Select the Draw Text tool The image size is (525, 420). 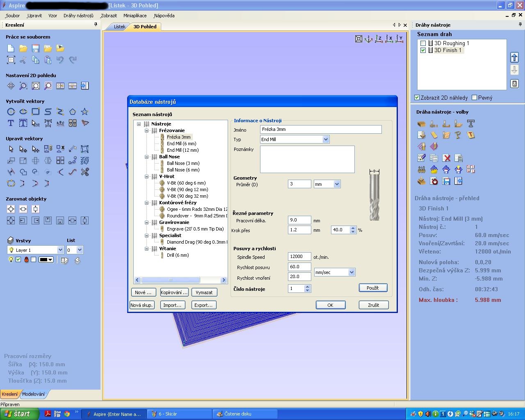click(11, 123)
